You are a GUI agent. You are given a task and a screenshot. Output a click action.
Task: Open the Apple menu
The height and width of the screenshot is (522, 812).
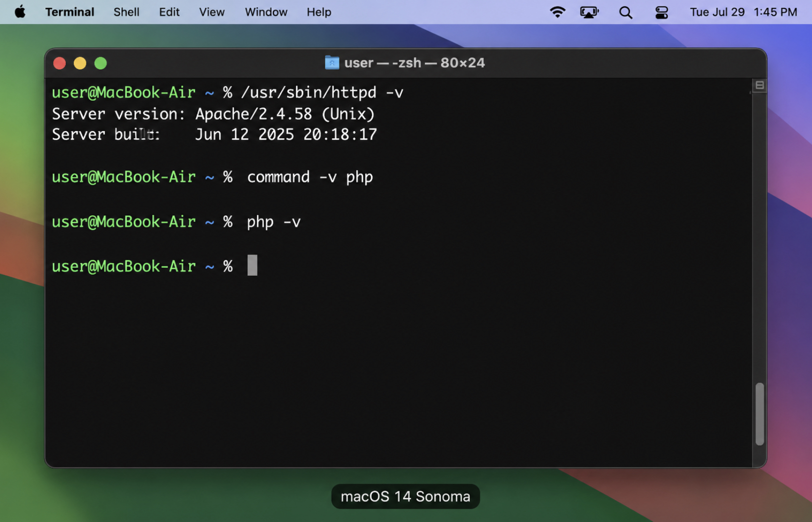[x=20, y=12]
